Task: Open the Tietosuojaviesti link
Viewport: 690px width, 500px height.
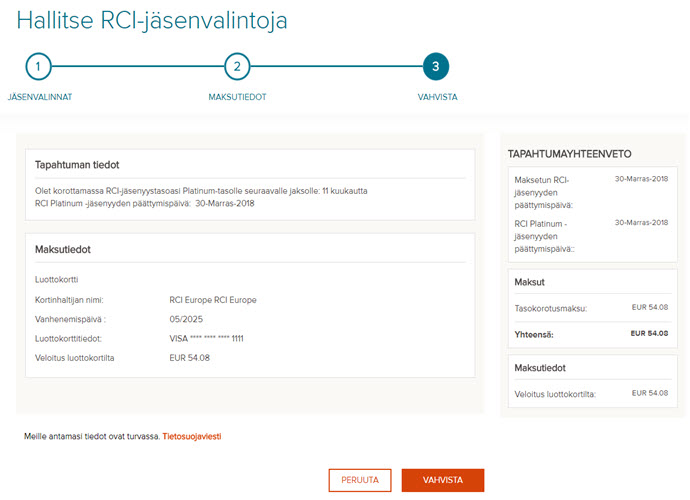Action: pos(192,437)
